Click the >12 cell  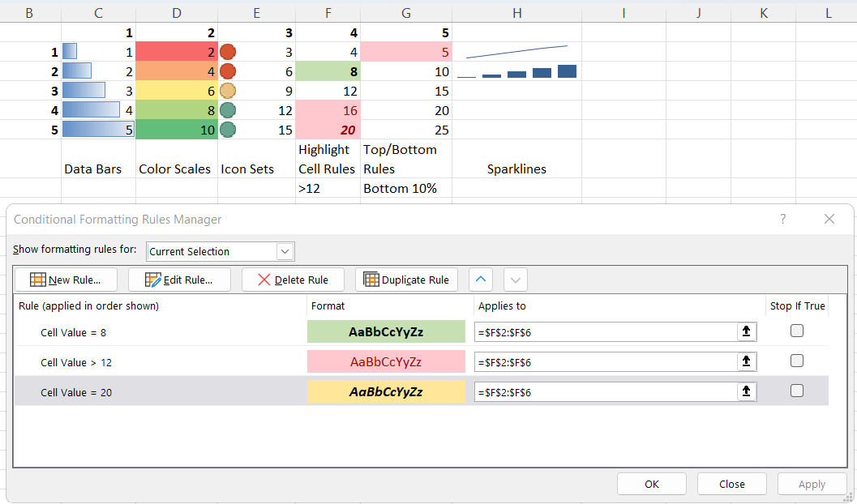328,188
